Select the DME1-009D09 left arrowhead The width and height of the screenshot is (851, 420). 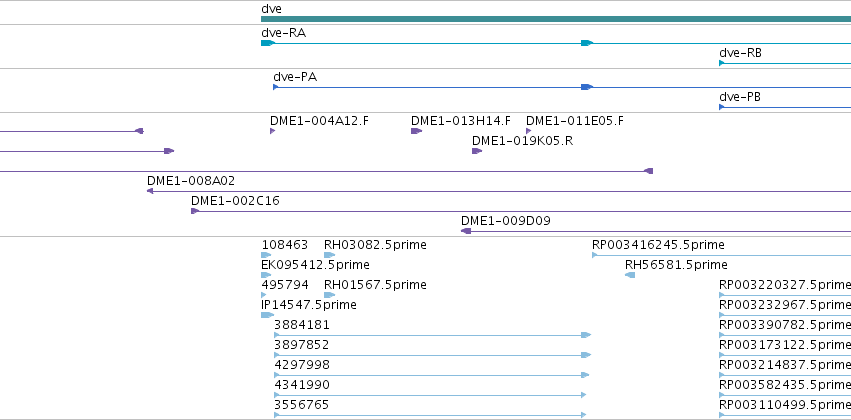click(465, 231)
